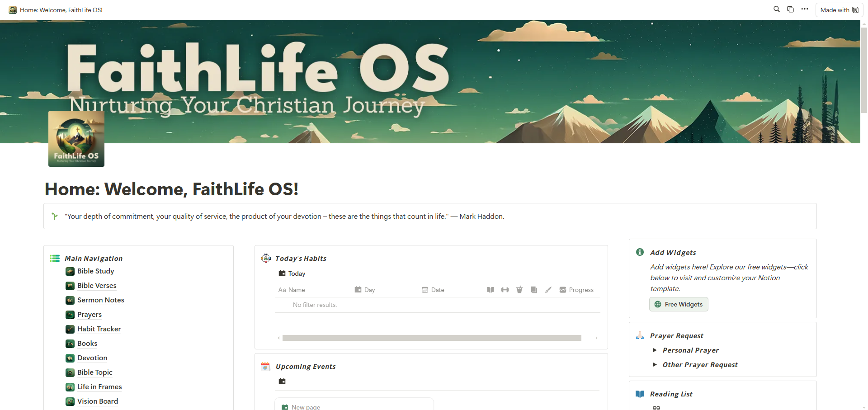The height and width of the screenshot is (410, 868).
Task: Click the Sermon Notes page icon
Action: tap(70, 300)
